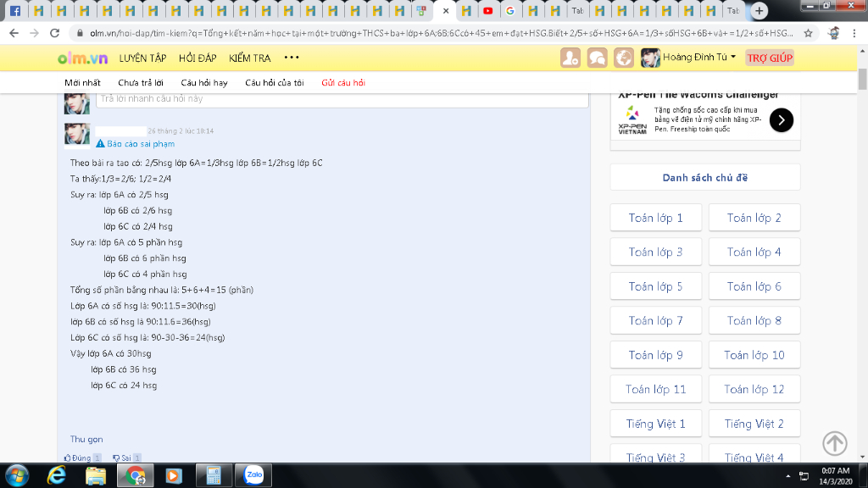Open the globe notifications icon
The width and height of the screenshot is (868, 488).
tap(623, 58)
